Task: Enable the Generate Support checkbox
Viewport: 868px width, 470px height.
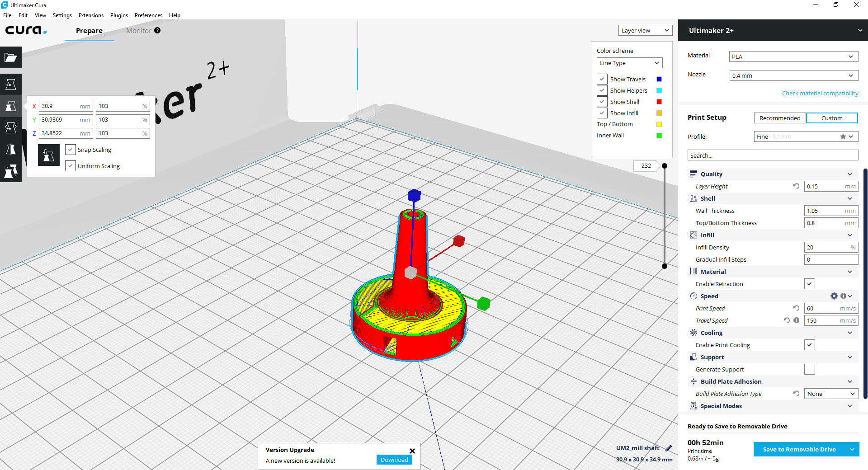Action: coord(810,369)
